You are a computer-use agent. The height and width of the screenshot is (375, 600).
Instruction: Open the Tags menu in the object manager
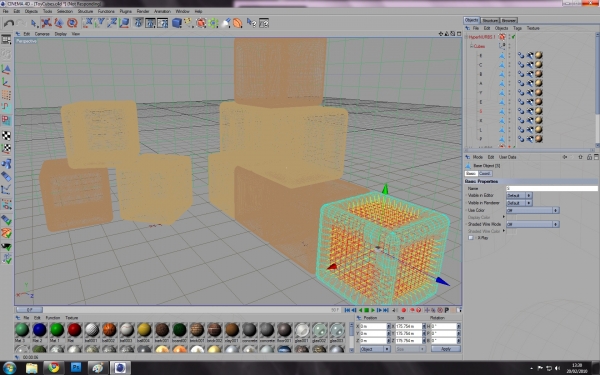tap(517, 28)
